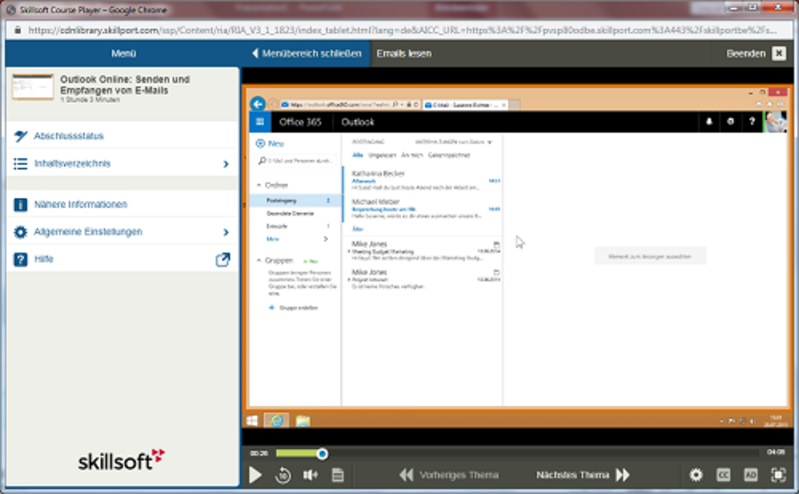Toggle closed captions CC
Screen dimensions: 799x494
pyautogui.click(x=723, y=475)
